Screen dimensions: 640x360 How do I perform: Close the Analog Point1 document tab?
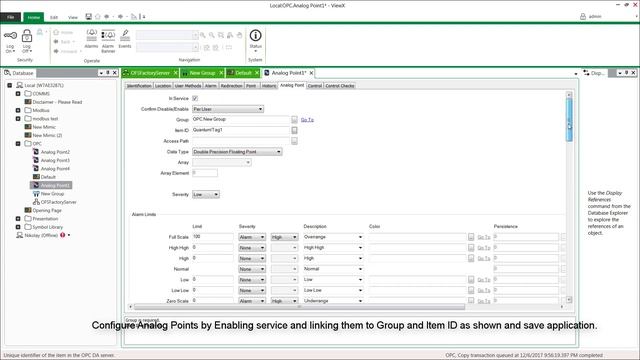(x=311, y=73)
